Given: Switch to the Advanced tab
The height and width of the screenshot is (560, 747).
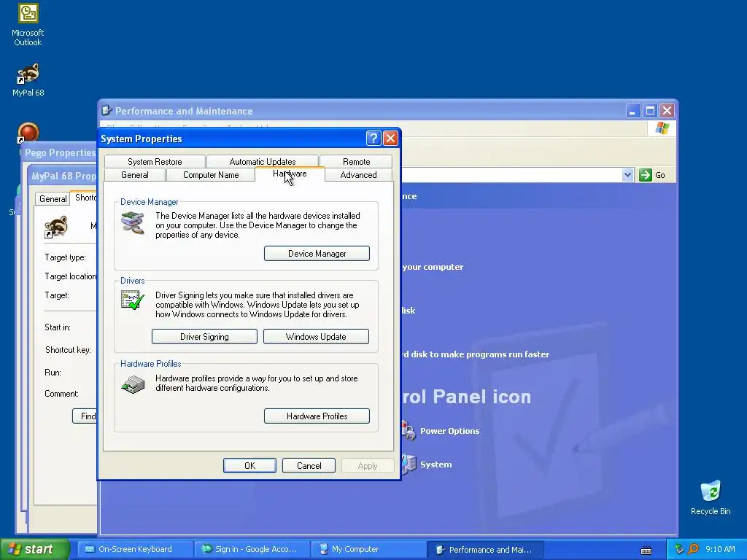Looking at the screenshot, I should click(x=358, y=175).
